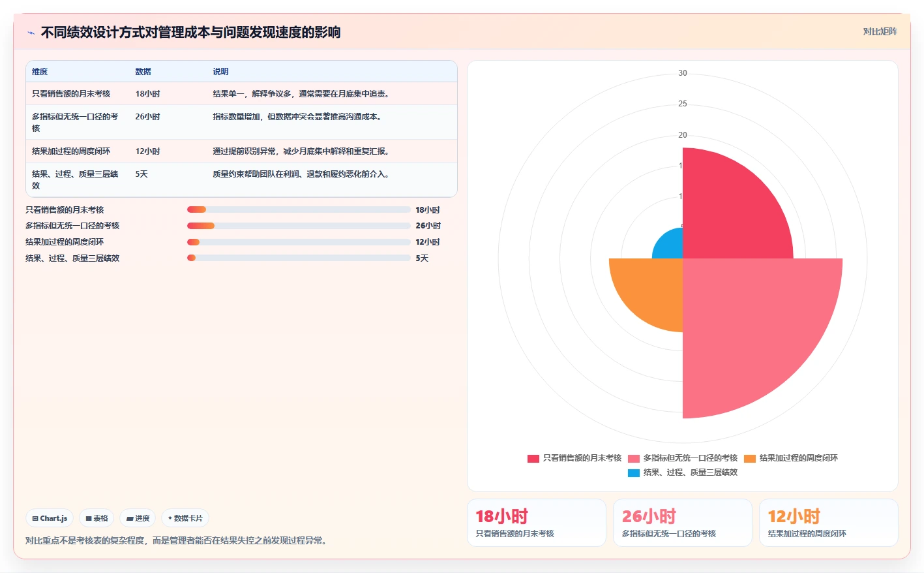The width and height of the screenshot is (924, 573).
Task: Click the main title 不同绩效设计方式
Action: pyautogui.click(x=190, y=32)
